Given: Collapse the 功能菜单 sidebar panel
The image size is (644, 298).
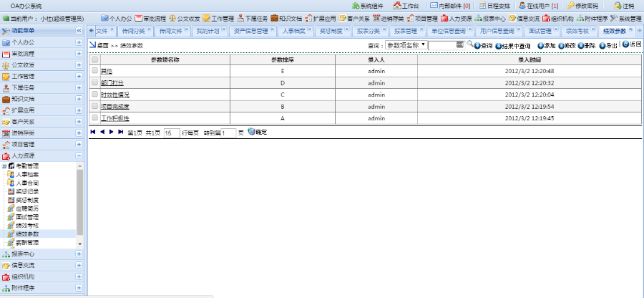Looking at the screenshot, I should click(x=79, y=31).
